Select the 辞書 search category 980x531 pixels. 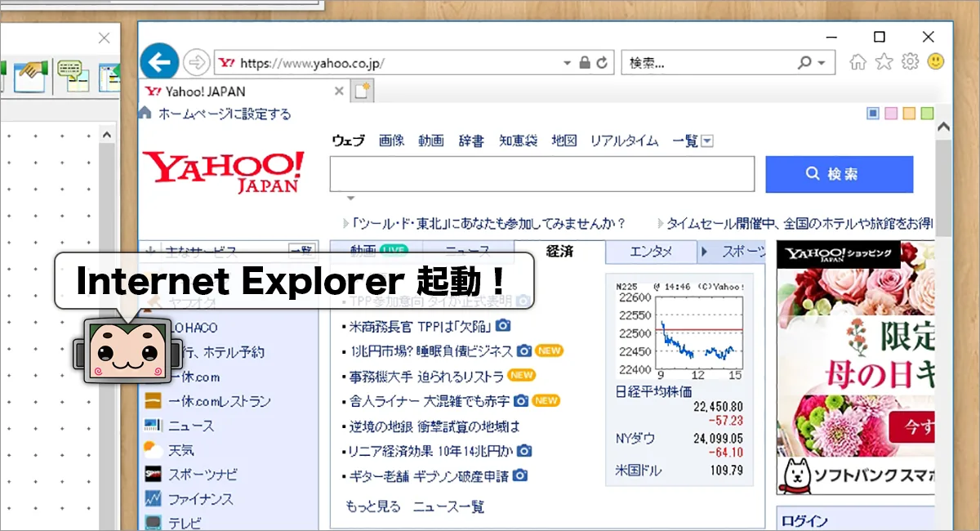[x=471, y=141]
